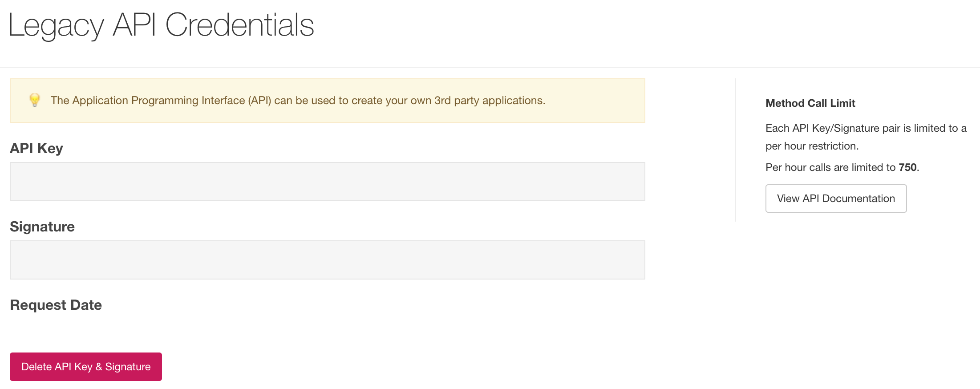
Task: Select the API Key label text
Action: coord(36,148)
